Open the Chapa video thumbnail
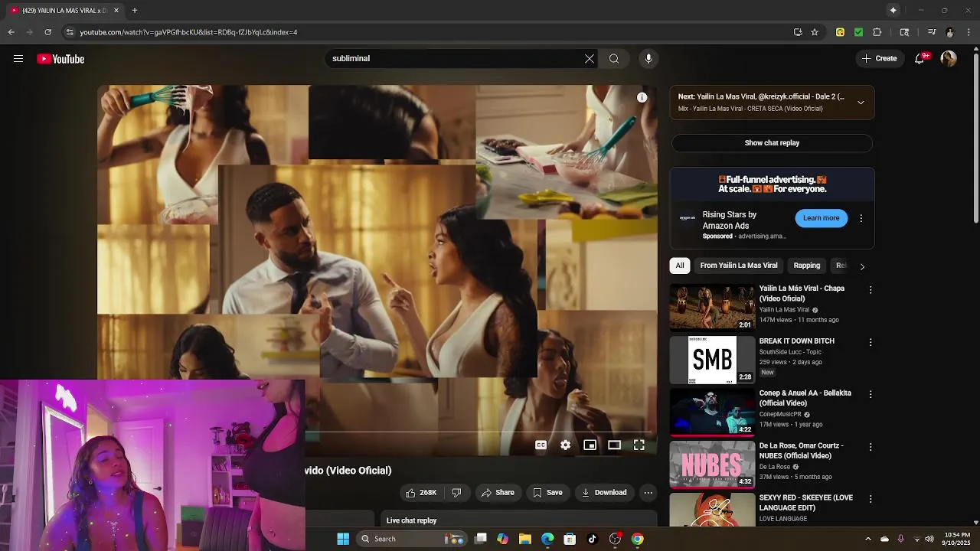The width and height of the screenshot is (980, 551). 712,307
